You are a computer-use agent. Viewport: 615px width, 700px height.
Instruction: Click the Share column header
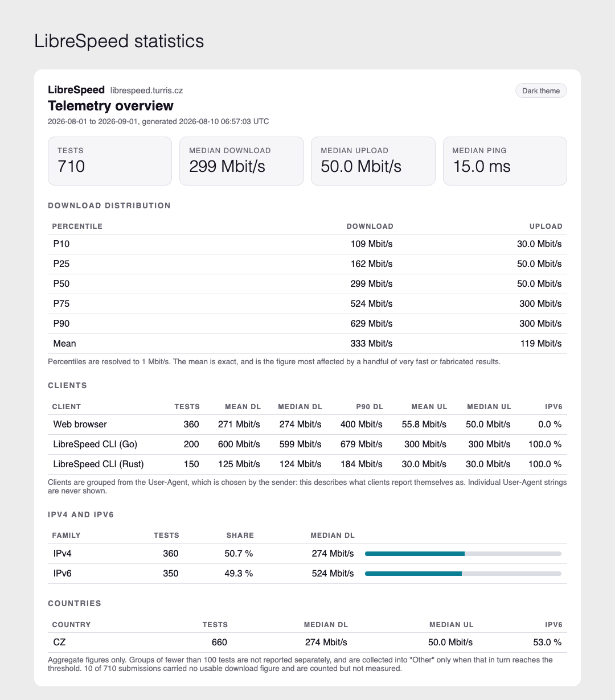[240, 536]
